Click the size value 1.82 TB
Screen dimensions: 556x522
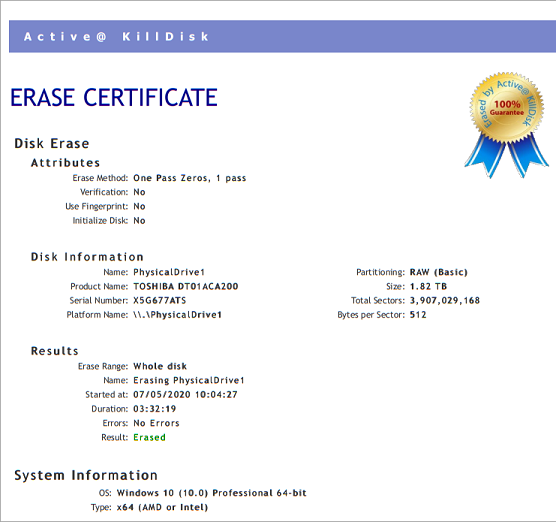pos(428,286)
